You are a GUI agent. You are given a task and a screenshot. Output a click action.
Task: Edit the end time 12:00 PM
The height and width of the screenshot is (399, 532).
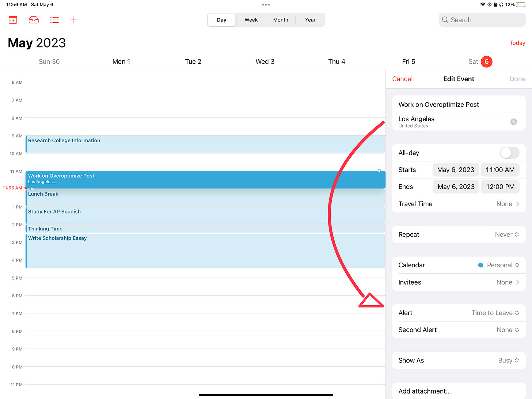500,187
